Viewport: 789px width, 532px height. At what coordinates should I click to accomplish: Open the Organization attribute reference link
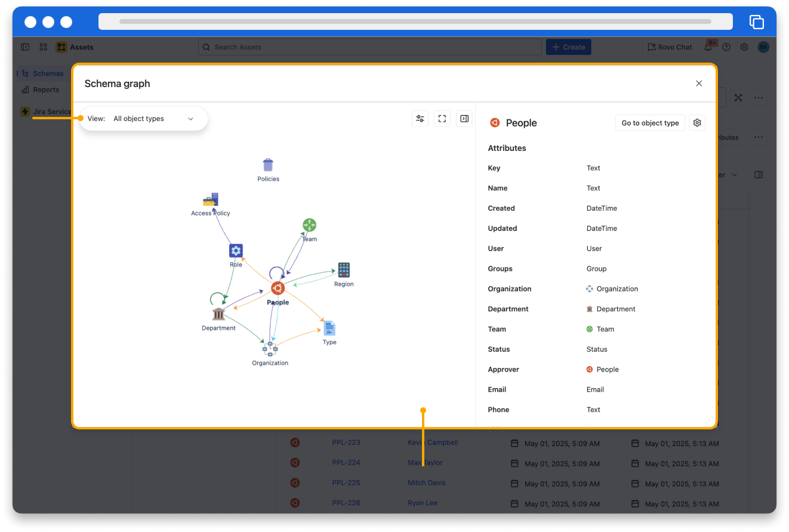point(617,289)
